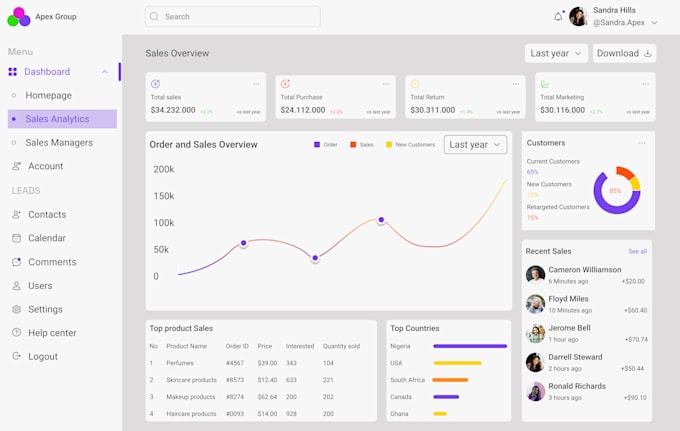Expand the Sandra.Apex account dropdown chevron
Screen dimensions: 680x431
click(654, 23)
